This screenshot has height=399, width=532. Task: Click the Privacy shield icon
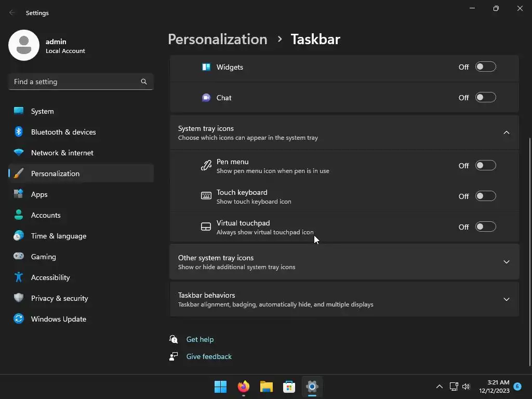(19, 298)
